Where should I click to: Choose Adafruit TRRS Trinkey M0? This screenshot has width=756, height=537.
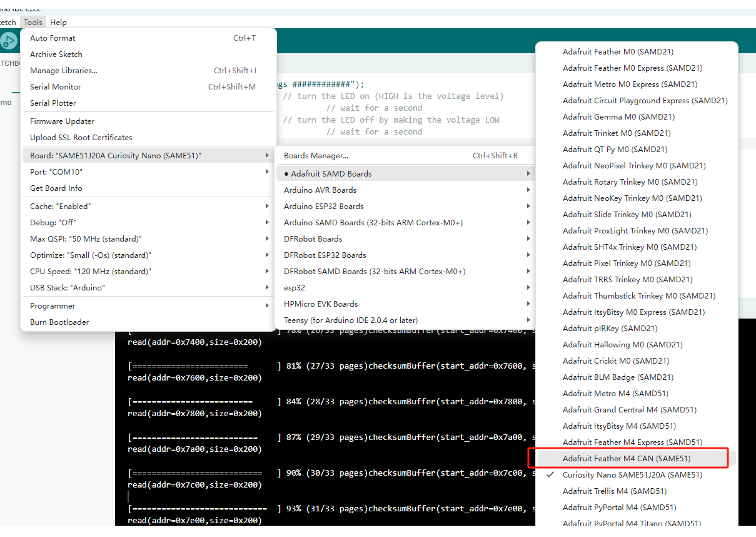(x=637, y=280)
